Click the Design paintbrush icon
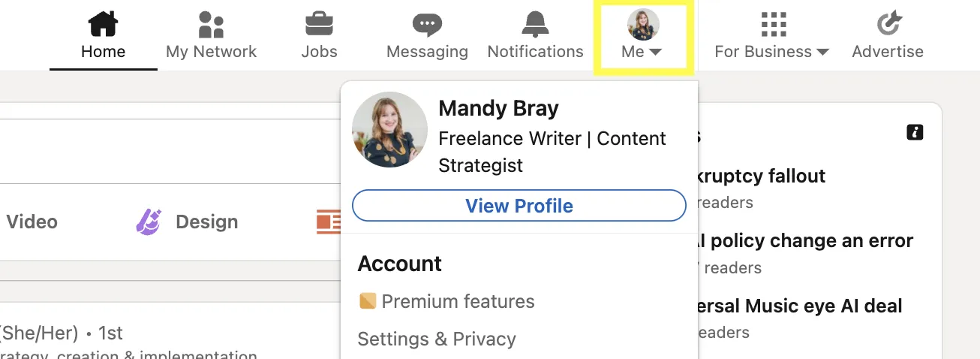Viewport: 980px width, 359px height. tap(149, 222)
